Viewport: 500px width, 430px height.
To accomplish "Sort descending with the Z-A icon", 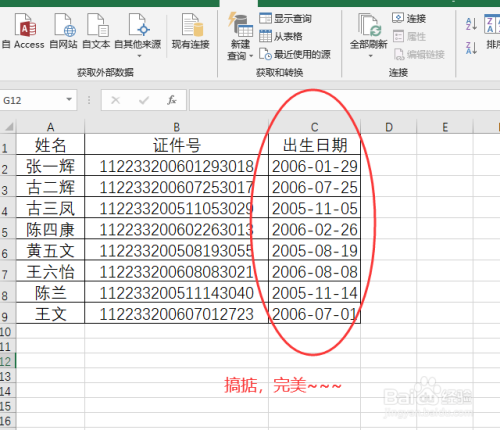I will (x=471, y=48).
